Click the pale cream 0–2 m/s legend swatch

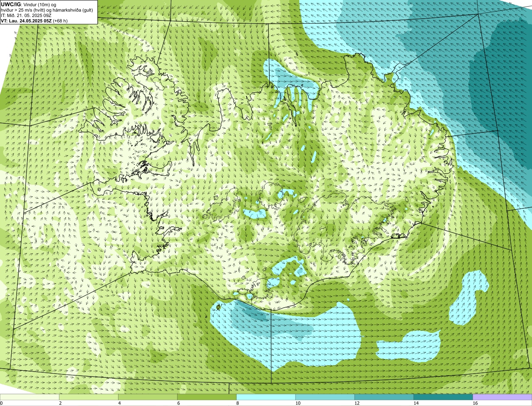pyautogui.click(x=30, y=397)
